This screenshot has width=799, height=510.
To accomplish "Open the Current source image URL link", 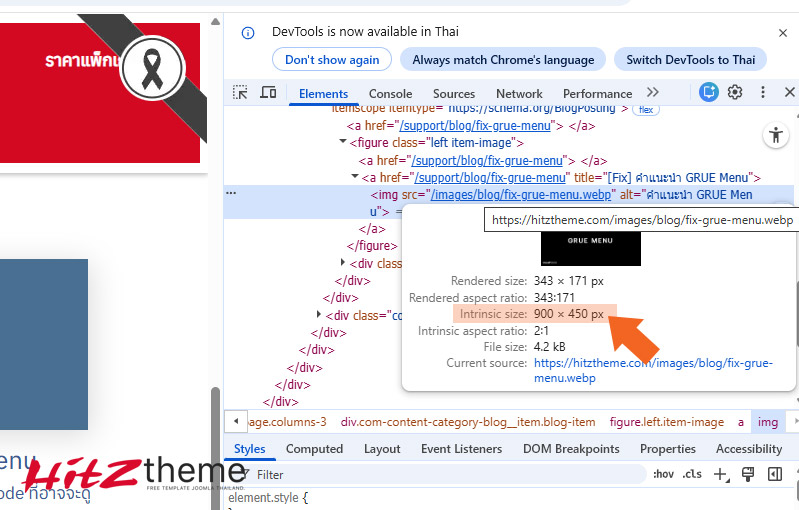I will tap(653, 371).
